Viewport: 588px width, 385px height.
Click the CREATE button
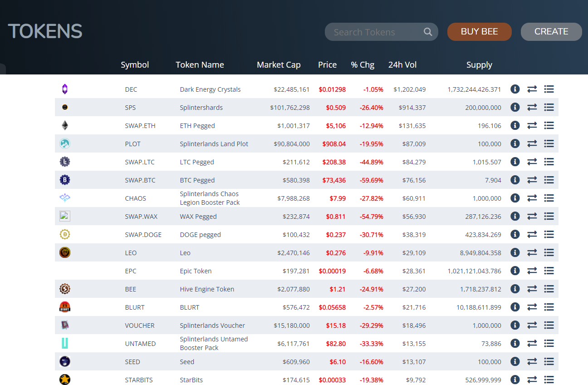(551, 32)
